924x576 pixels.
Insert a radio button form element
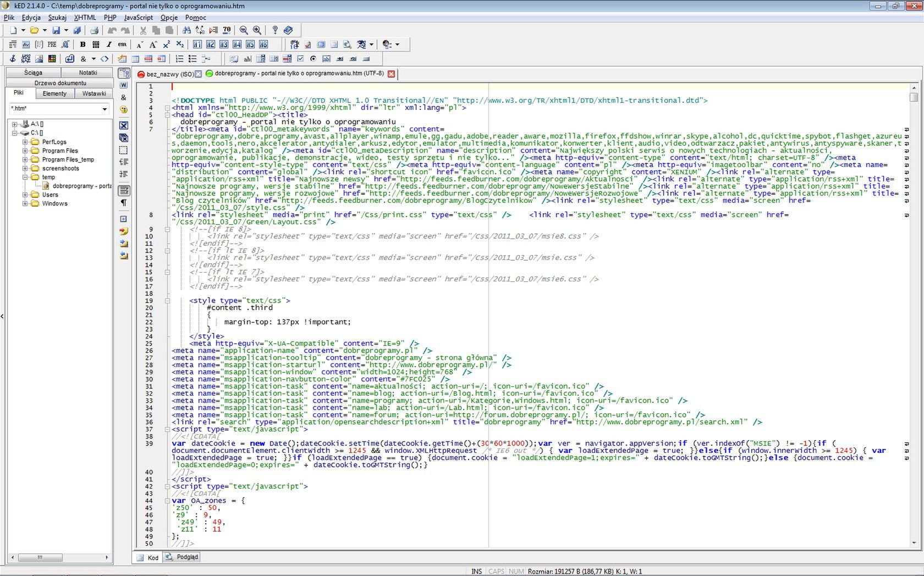point(313,59)
